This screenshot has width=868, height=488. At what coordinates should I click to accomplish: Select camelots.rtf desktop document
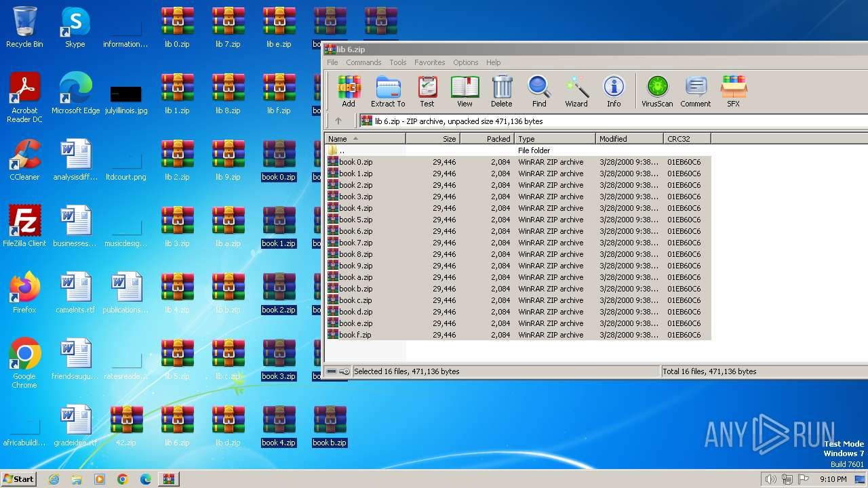[75, 293]
